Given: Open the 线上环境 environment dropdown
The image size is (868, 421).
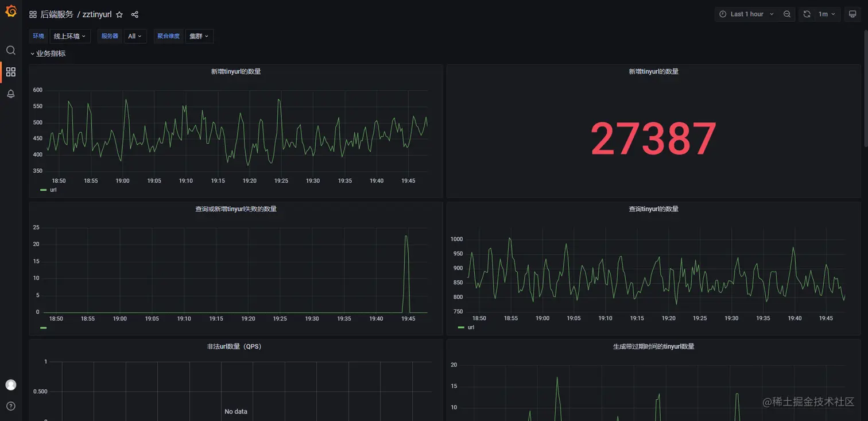Looking at the screenshot, I should point(70,36).
